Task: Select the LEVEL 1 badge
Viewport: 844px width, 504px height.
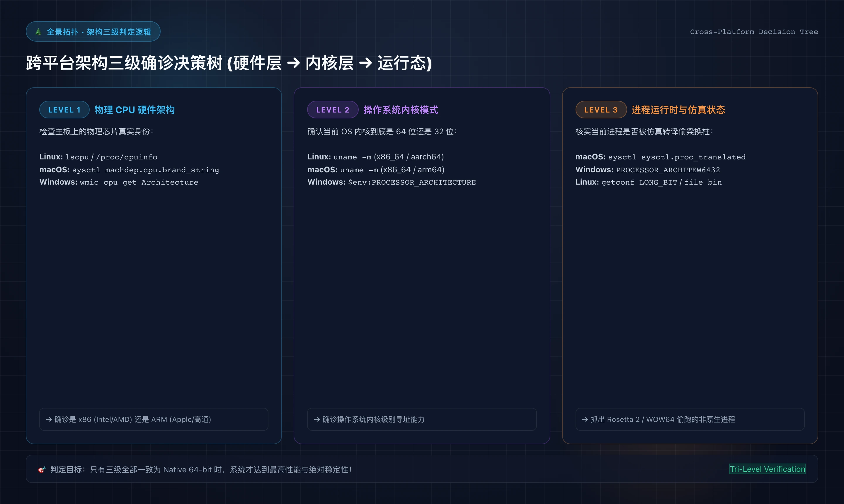Action: pyautogui.click(x=64, y=110)
